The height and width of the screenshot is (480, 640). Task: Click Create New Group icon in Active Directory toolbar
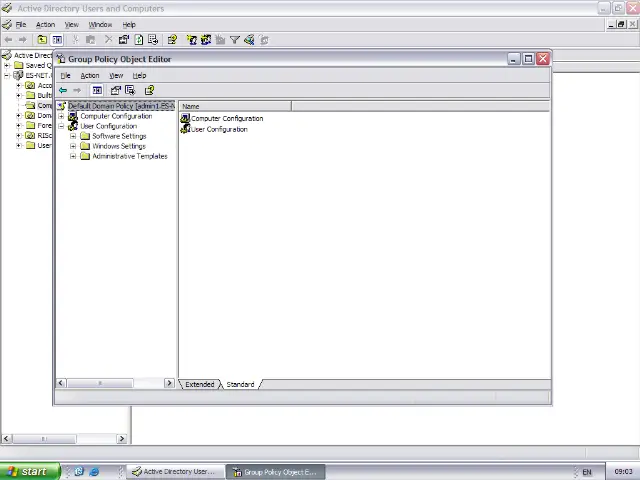[x=206, y=40]
